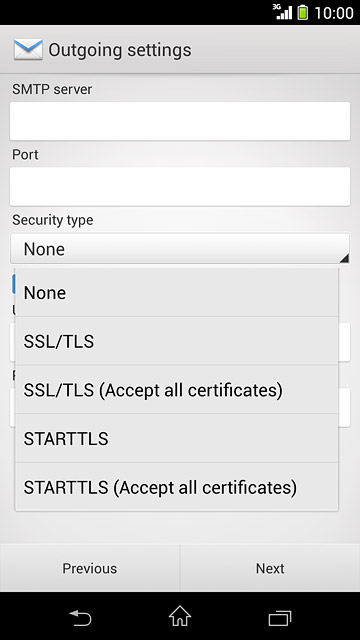Select None from the security list
Viewport: 360px width, 640px height.
click(x=176, y=293)
